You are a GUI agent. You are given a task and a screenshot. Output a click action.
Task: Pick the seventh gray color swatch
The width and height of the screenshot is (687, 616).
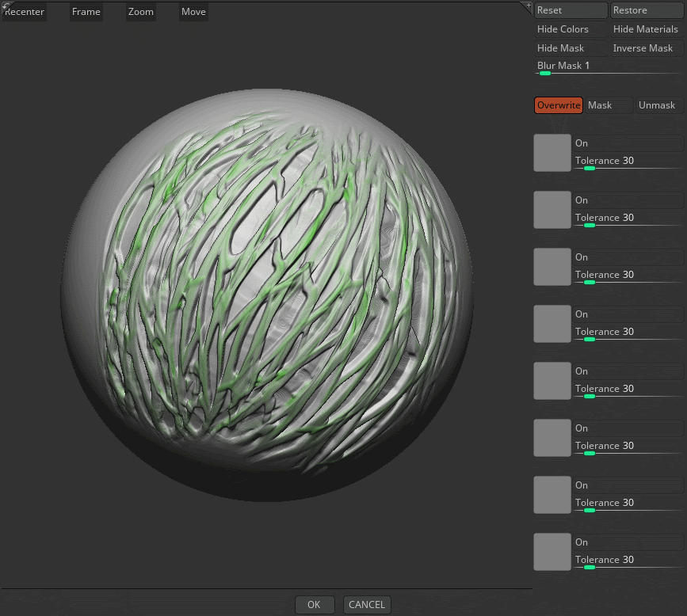click(x=552, y=495)
